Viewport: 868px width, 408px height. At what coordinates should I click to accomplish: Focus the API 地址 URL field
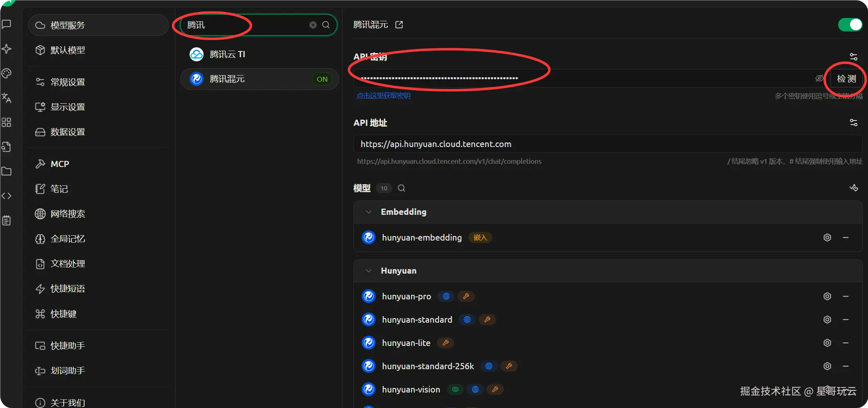[608, 144]
